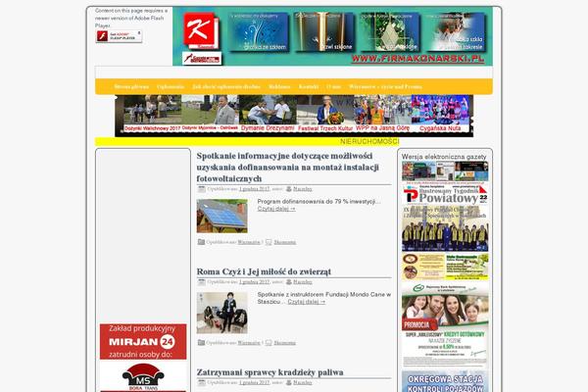Open the Ilustrowany Tygodnik Powiatowy newspaper cover
Viewport: 588px width, 392px height.
point(445,218)
